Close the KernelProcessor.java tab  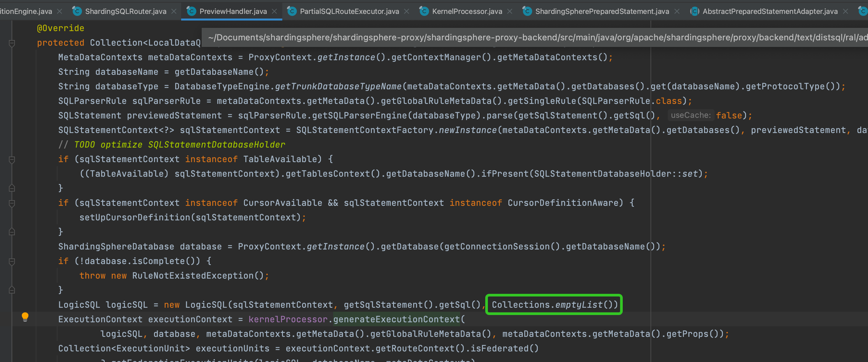click(x=510, y=11)
